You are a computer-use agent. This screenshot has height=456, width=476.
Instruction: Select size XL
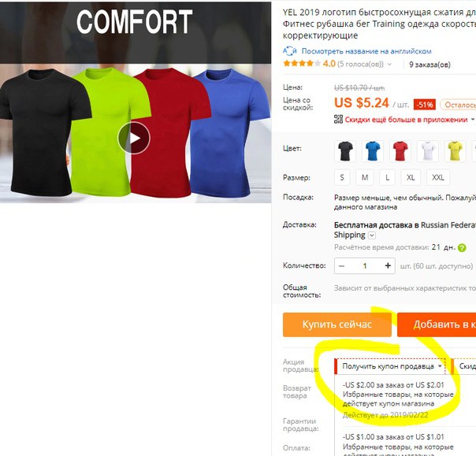[411, 177]
